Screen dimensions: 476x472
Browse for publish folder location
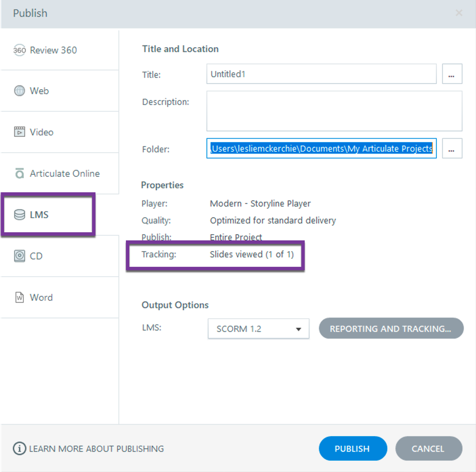click(x=452, y=149)
